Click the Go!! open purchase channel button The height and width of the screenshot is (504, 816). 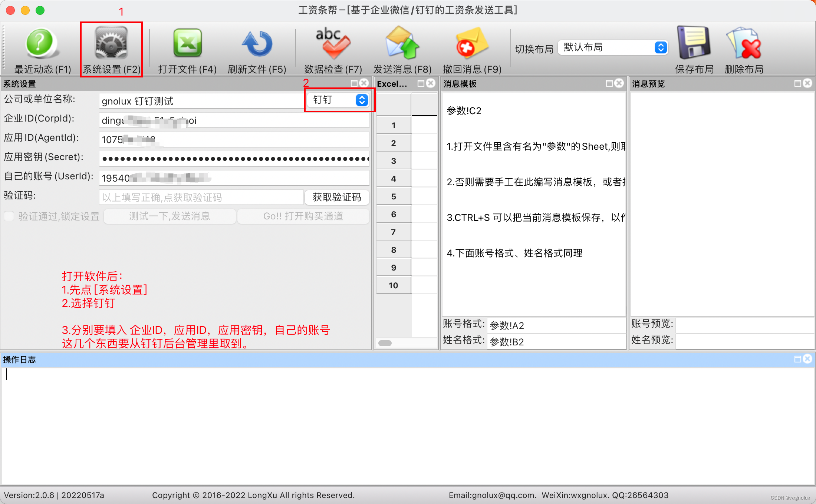(303, 216)
